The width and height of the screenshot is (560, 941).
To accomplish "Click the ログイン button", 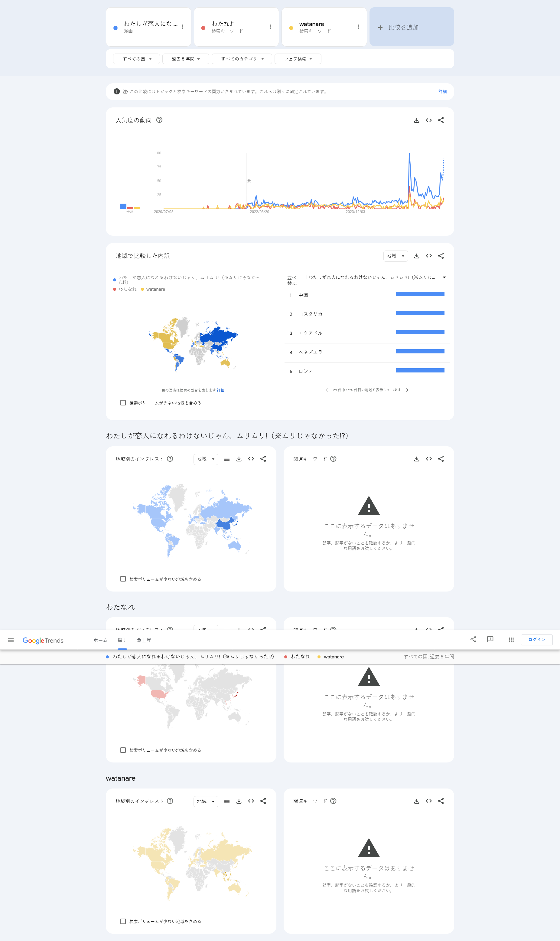I will pyautogui.click(x=537, y=640).
